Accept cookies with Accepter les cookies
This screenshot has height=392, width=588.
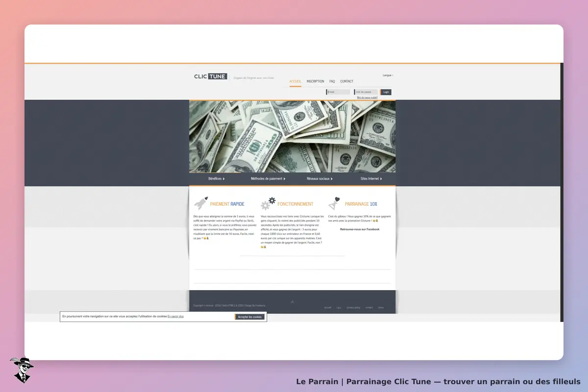click(250, 317)
